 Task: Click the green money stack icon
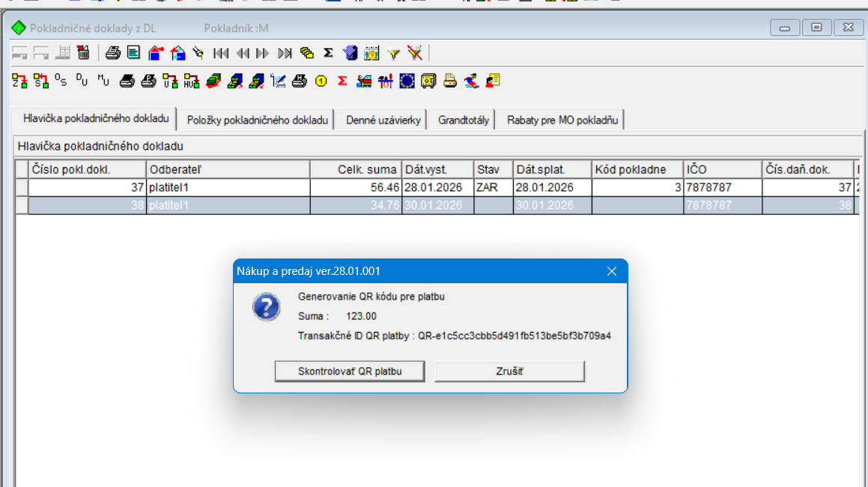213,81
